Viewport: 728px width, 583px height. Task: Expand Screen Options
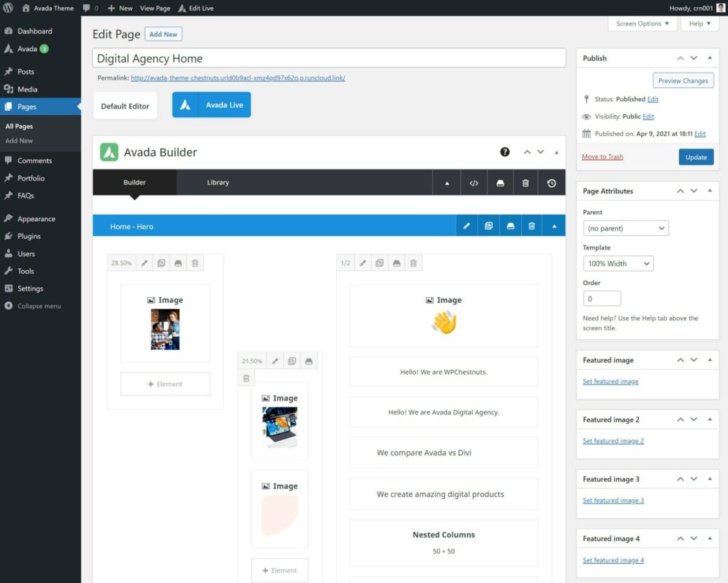(642, 23)
